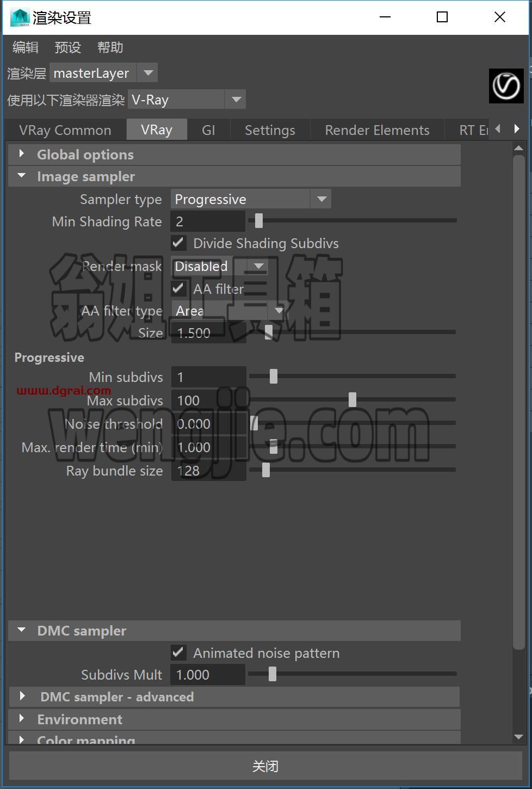This screenshot has height=789, width=532.
Task: Click the vertical scrollbar thumb
Action: (x=518, y=402)
